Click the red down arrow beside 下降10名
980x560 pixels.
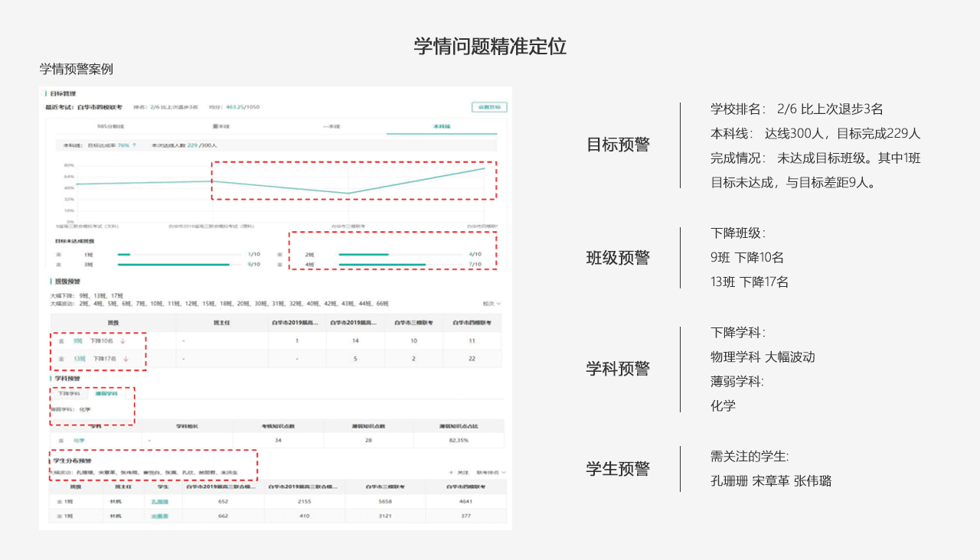tap(122, 341)
